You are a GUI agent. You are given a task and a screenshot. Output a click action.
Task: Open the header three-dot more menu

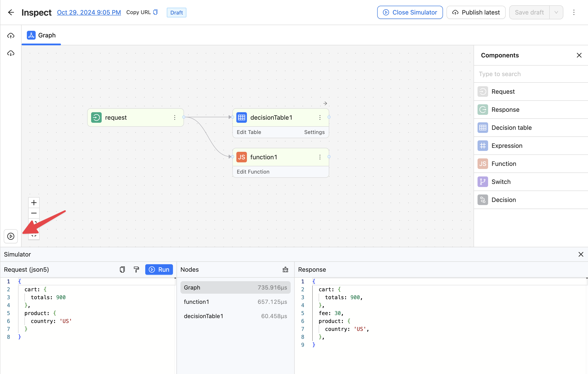574,13
